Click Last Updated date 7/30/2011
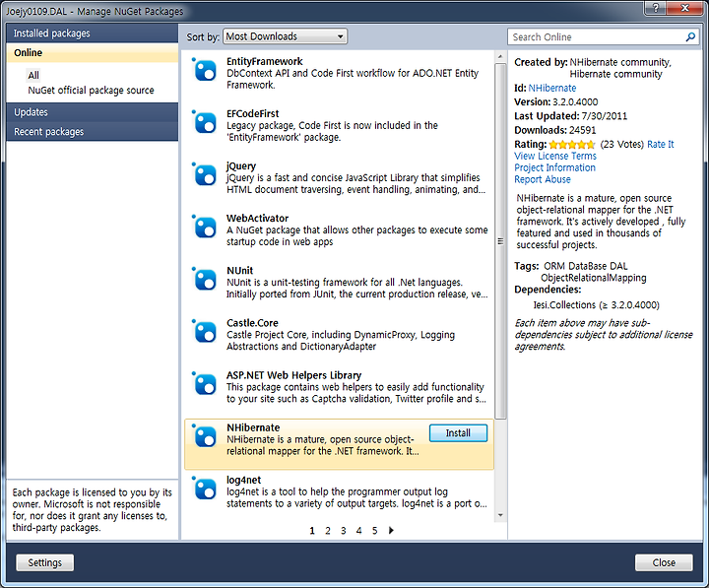The image size is (709, 588). point(605,116)
